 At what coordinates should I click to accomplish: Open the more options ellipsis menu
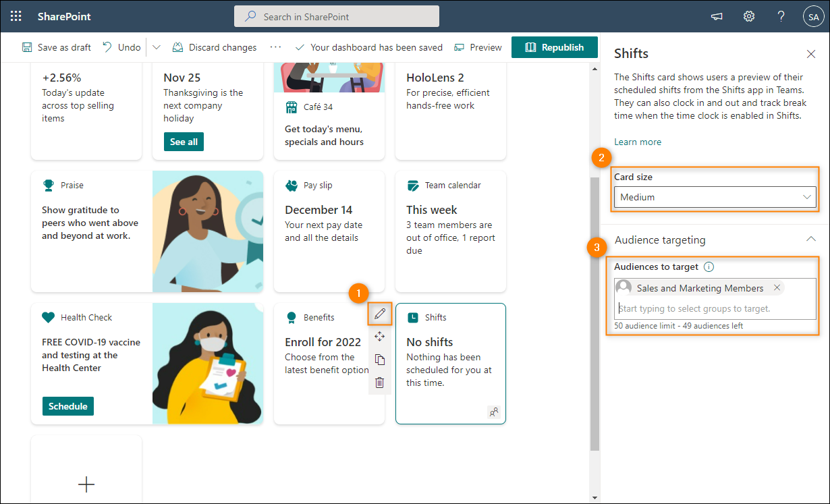click(x=275, y=47)
